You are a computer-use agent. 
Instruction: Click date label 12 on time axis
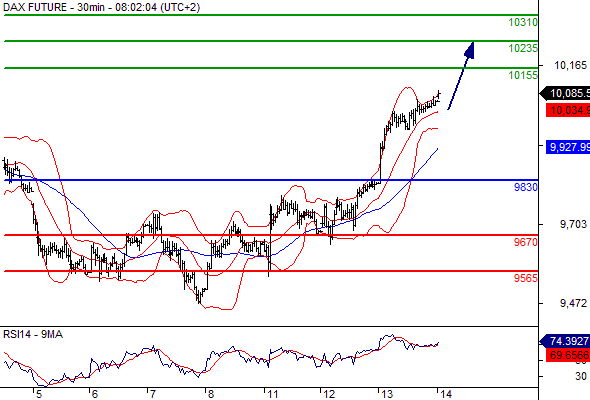[x=329, y=394]
